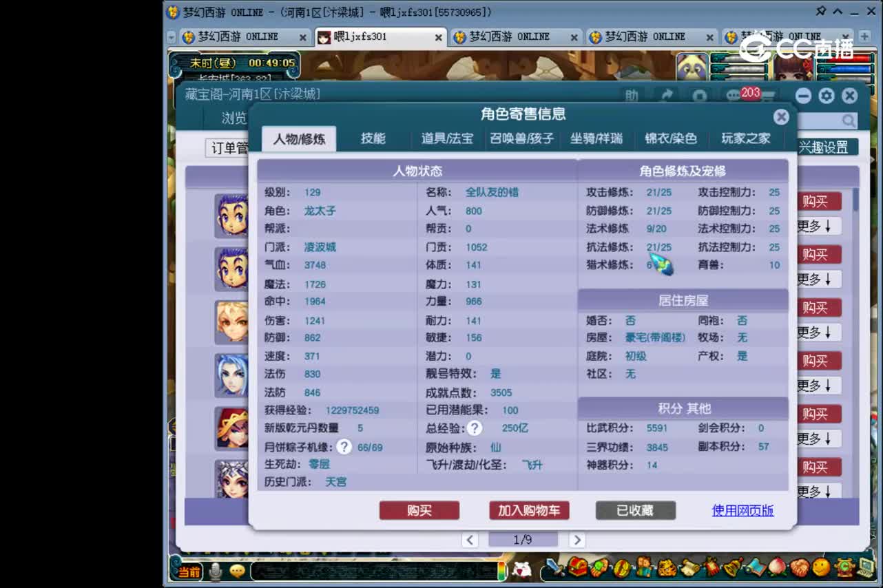Click the blue-haired character avatar in listing
The image size is (883, 588).
tap(232, 375)
